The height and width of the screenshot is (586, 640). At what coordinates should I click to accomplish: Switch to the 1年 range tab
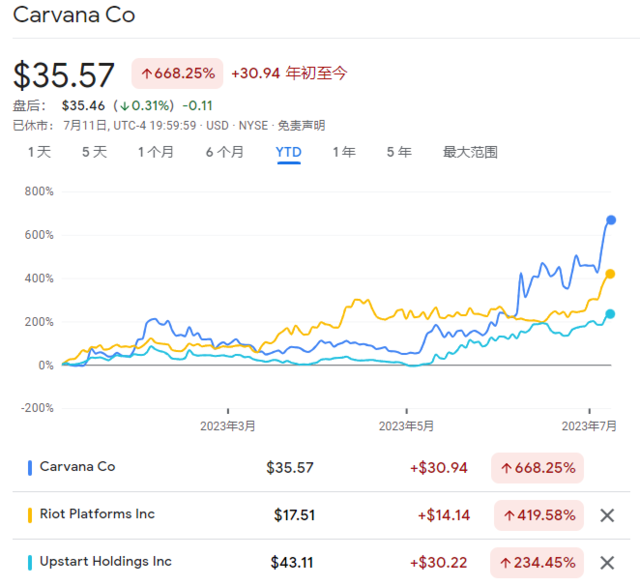tap(344, 152)
